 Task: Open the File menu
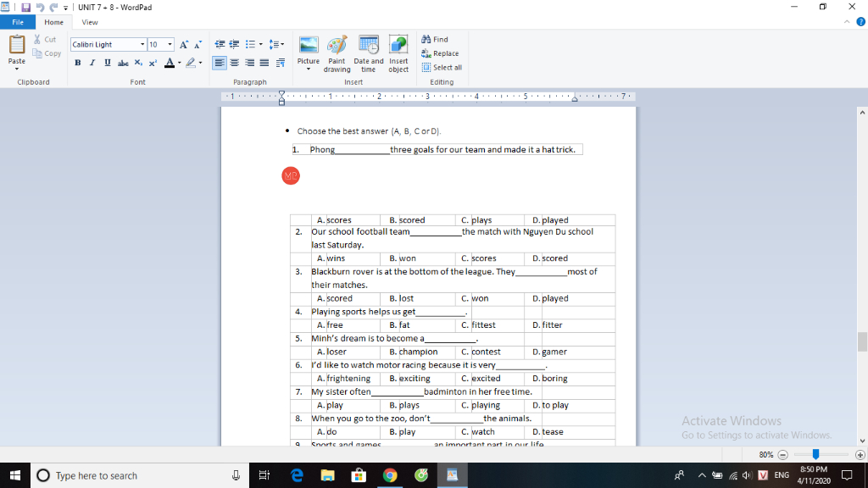click(x=18, y=22)
